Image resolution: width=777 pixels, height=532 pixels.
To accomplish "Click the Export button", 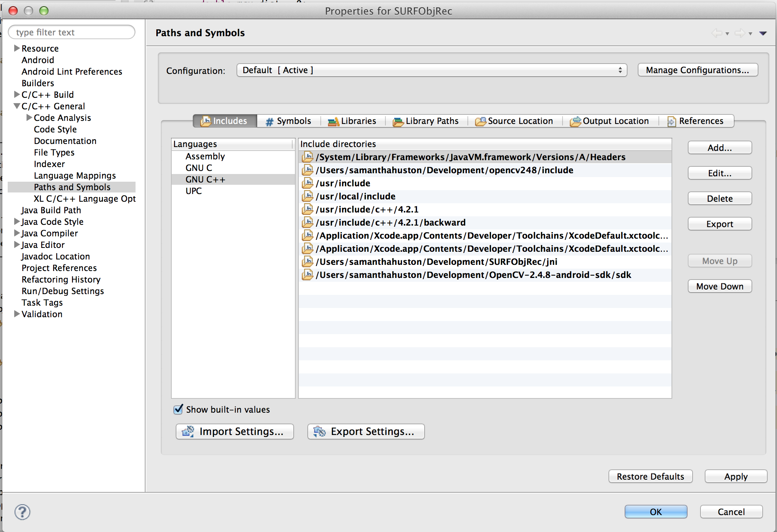I will [x=720, y=224].
